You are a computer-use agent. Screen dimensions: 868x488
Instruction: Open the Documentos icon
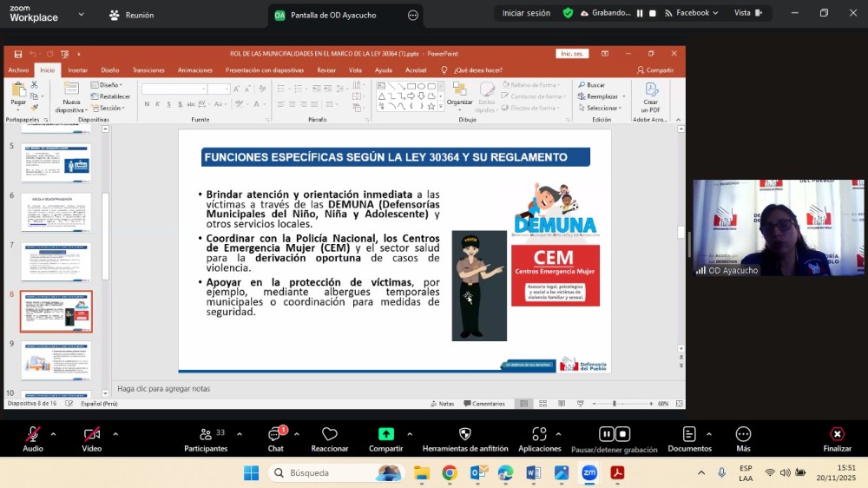tap(689, 435)
